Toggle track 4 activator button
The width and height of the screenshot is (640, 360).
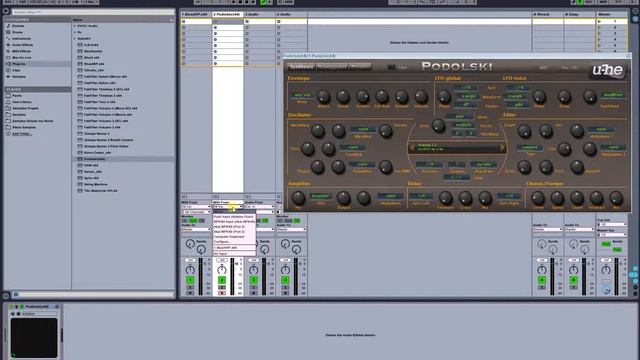(285, 280)
